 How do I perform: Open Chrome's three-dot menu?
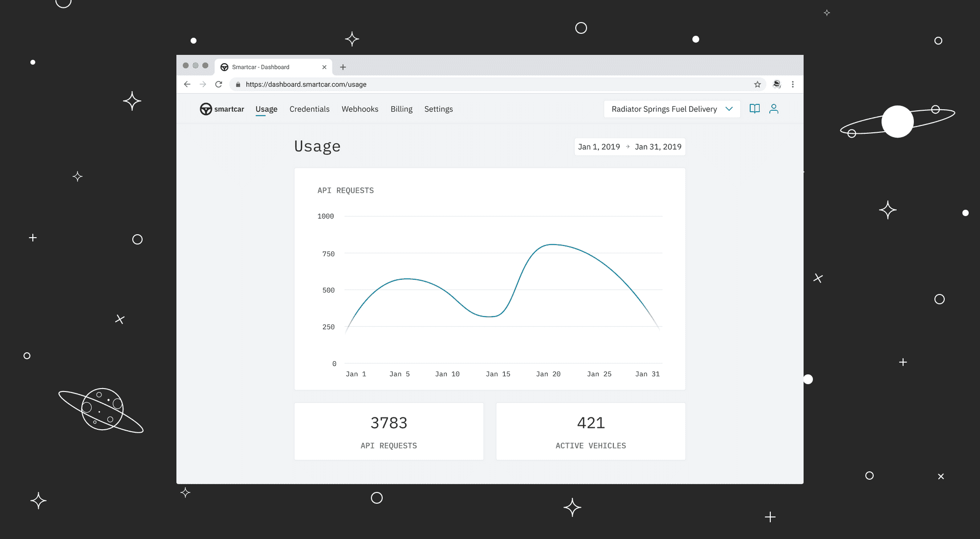click(x=793, y=84)
